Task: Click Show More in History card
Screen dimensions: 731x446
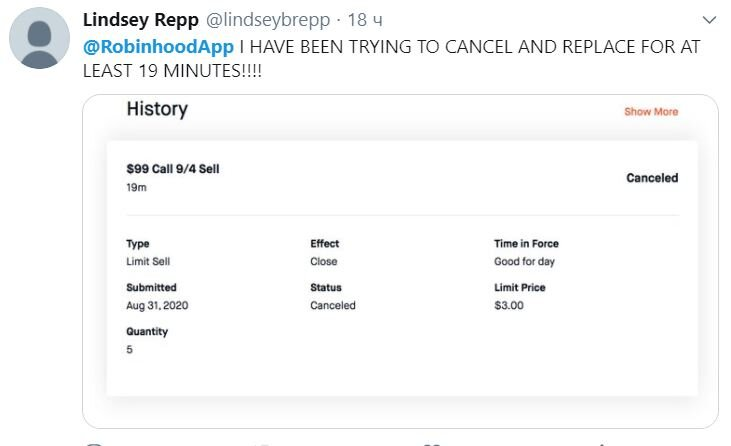Action: [651, 112]
